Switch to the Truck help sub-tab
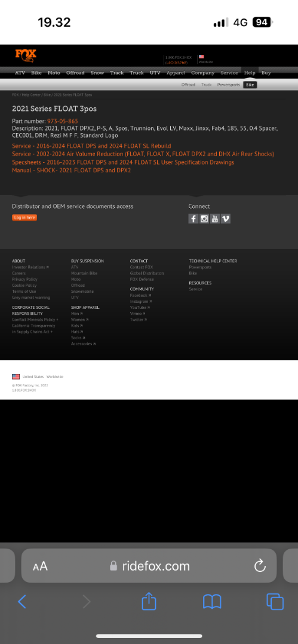298x644 pixels. tap(206, 85)
